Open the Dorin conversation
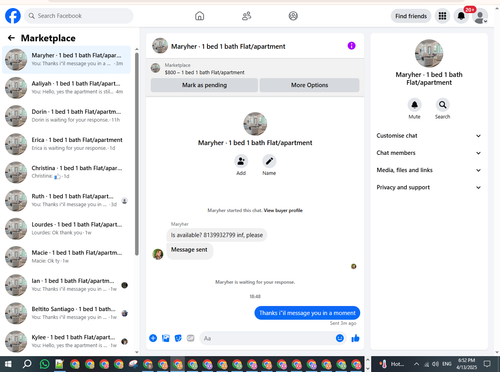Viewport: 500px width, 372px height. [66, 116]
